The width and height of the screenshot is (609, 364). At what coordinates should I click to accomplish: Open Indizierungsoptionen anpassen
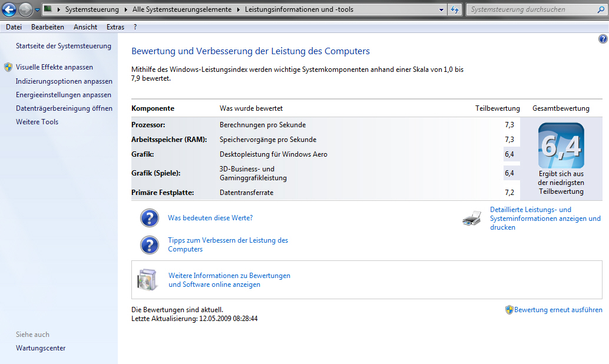point(64,81)
